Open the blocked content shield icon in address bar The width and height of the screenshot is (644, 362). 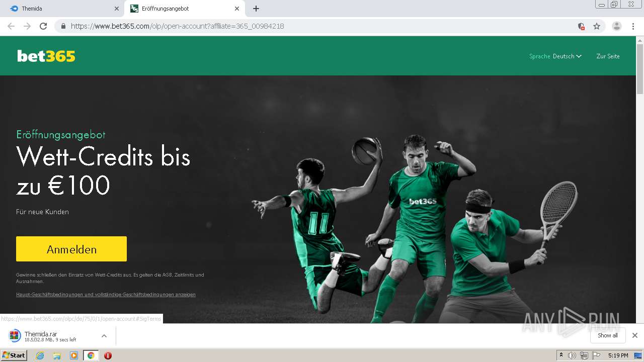pyautogui.click(x=581, y=26)
